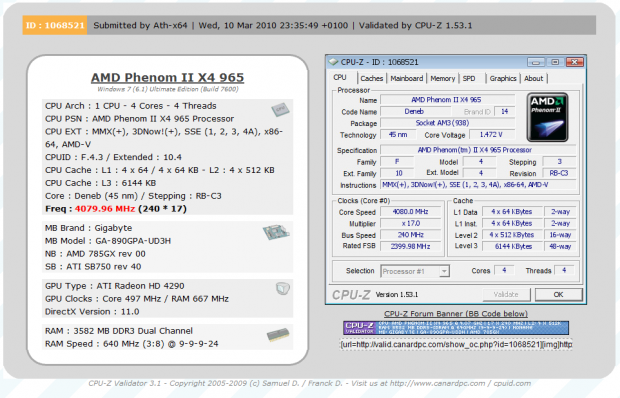Image resolution: width=620 pixels, height=398 pixels.
Task: Switch to the Graphics tab
Action: 503,78
